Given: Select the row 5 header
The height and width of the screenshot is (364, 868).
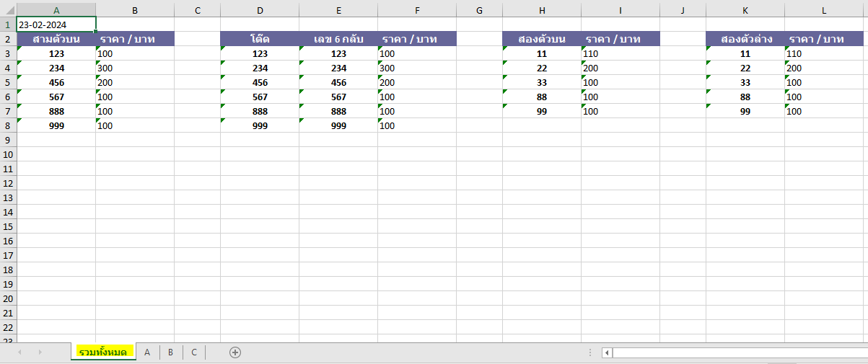Looking at the screenshot, I should (x=8, y=82).
